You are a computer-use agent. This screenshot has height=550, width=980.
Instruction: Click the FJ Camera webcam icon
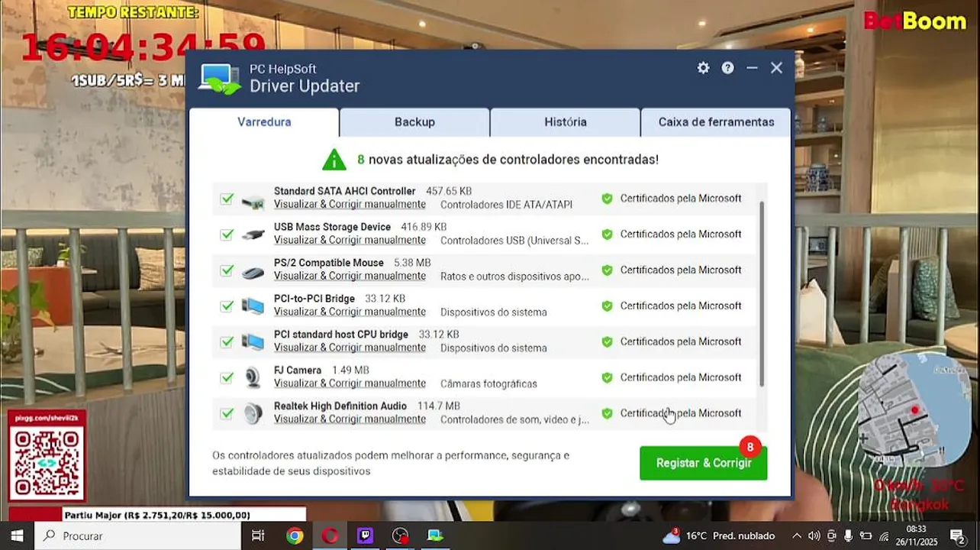(x=253, y=378)
